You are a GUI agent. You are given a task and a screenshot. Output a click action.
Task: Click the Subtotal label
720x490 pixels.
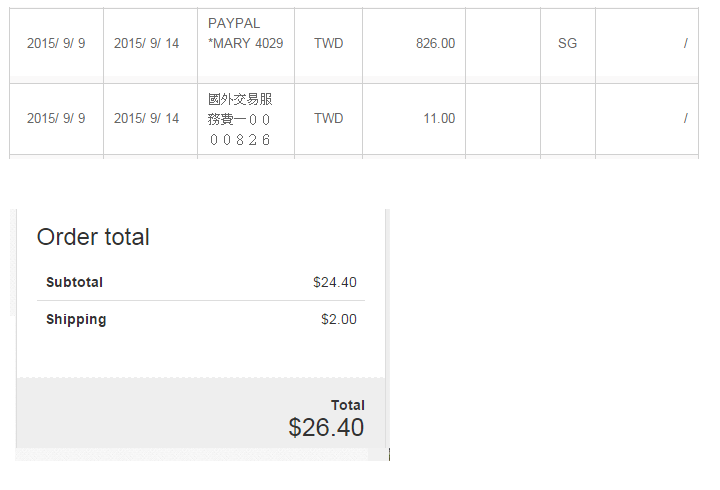coord(74,282)
